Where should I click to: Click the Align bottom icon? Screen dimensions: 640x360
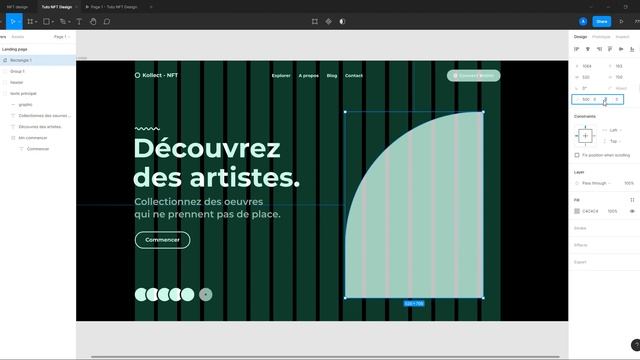(632, 49)
